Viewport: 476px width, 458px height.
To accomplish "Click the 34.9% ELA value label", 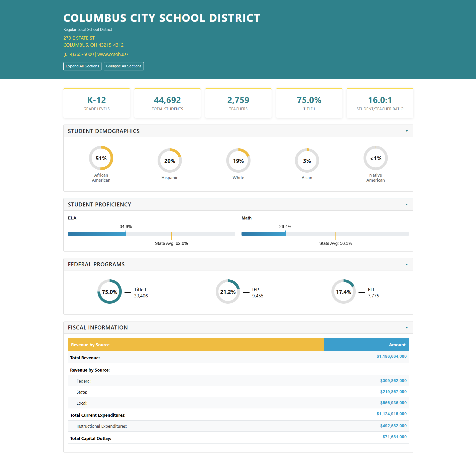I will pos(126,226).
